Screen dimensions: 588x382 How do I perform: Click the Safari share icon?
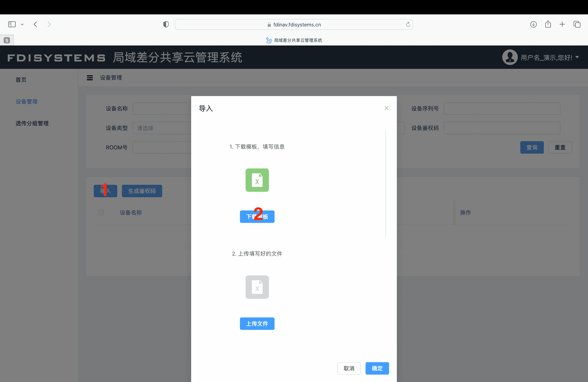point(548,24)
